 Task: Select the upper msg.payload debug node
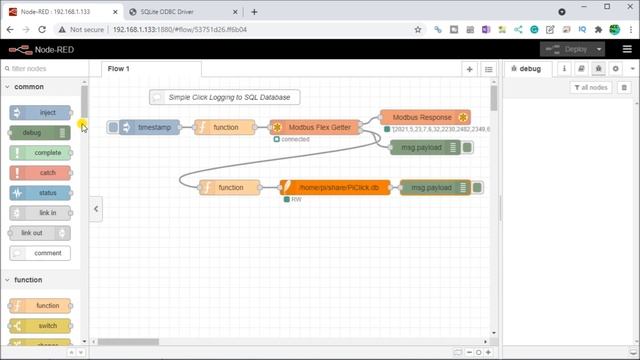[425, 147]
